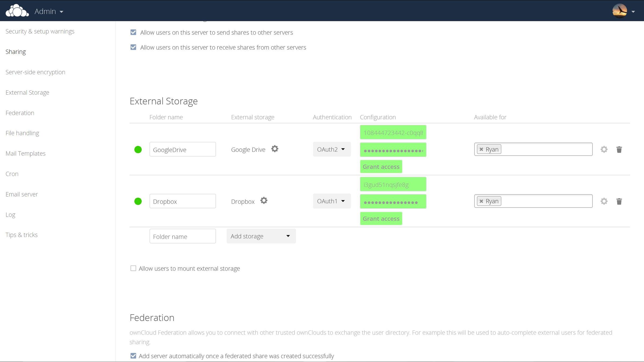The height and width of the screenshot is (362, 644).
Task: Click the ownCloud logo in the header
Action: point(17,10)
